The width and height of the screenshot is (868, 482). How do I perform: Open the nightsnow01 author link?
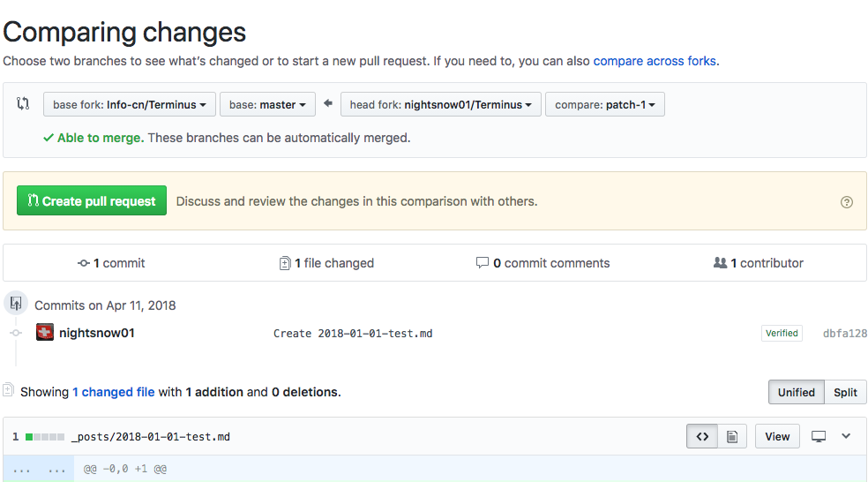pyautogui.click(x=97, y=333)
